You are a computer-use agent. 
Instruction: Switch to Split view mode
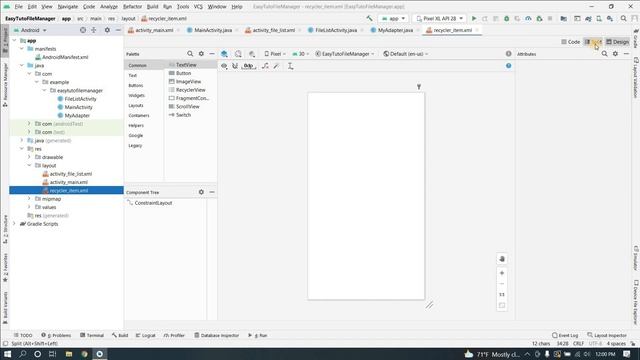(593, 42)
